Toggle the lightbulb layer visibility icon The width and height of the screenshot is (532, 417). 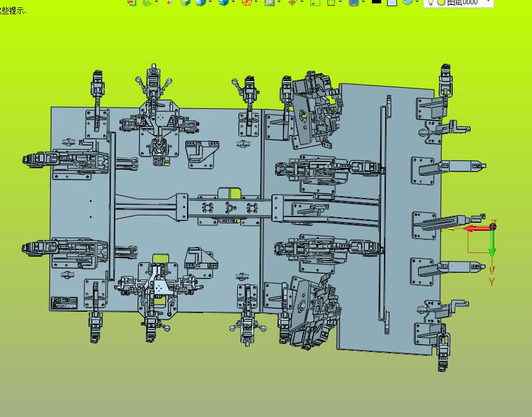coord(430,2)
